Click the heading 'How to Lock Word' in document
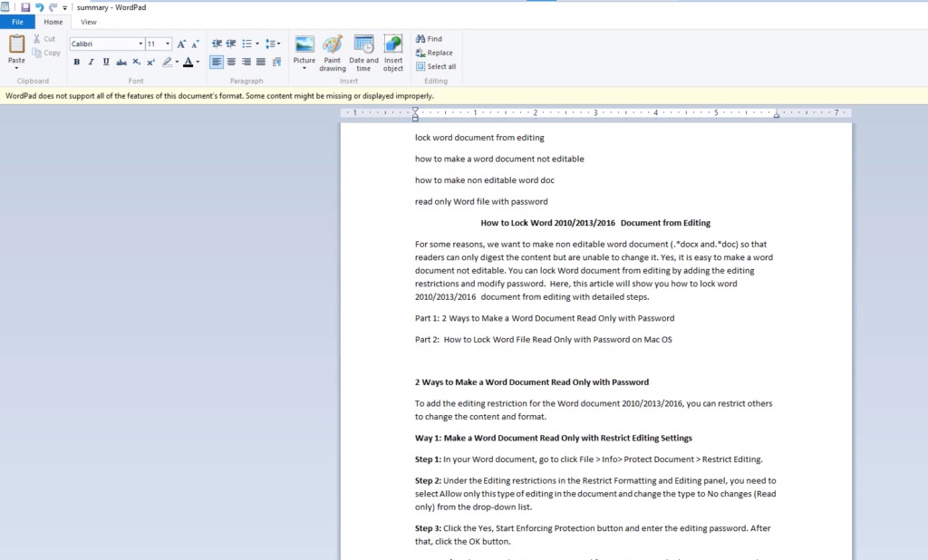The width and height of the screenshot is (928, 560). click(595, 223)
